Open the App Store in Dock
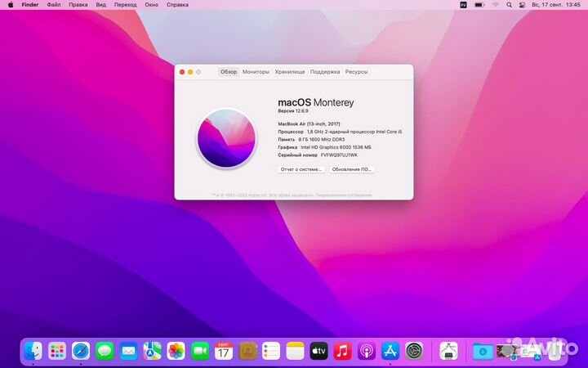 click(390, 351)
